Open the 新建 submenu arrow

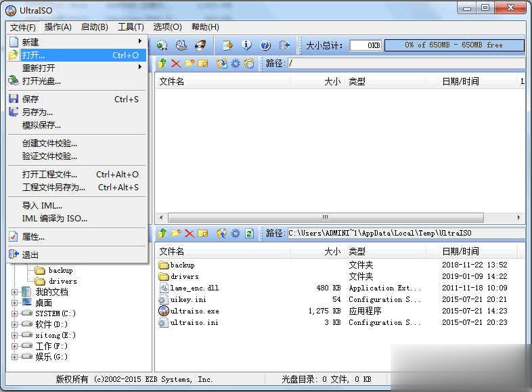click(140, 41)
